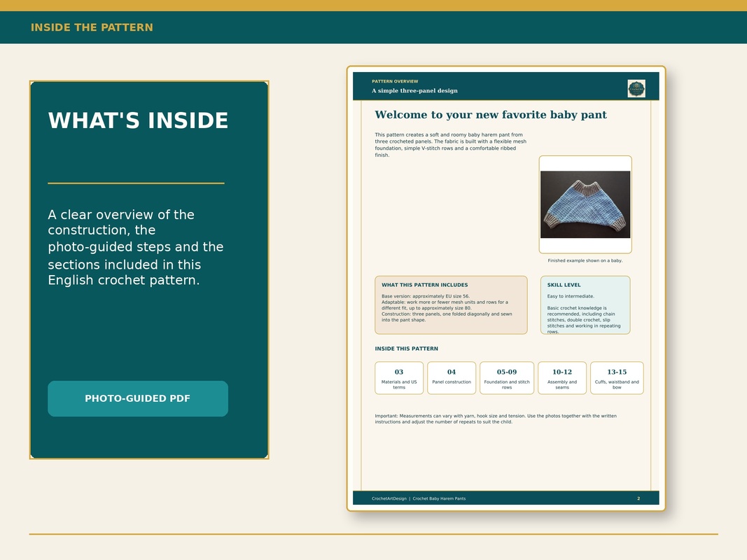Click 'Welcome to your new favorite baby pant' heading
The width and height of the screenshot is (747, 560).
[491, 115]
